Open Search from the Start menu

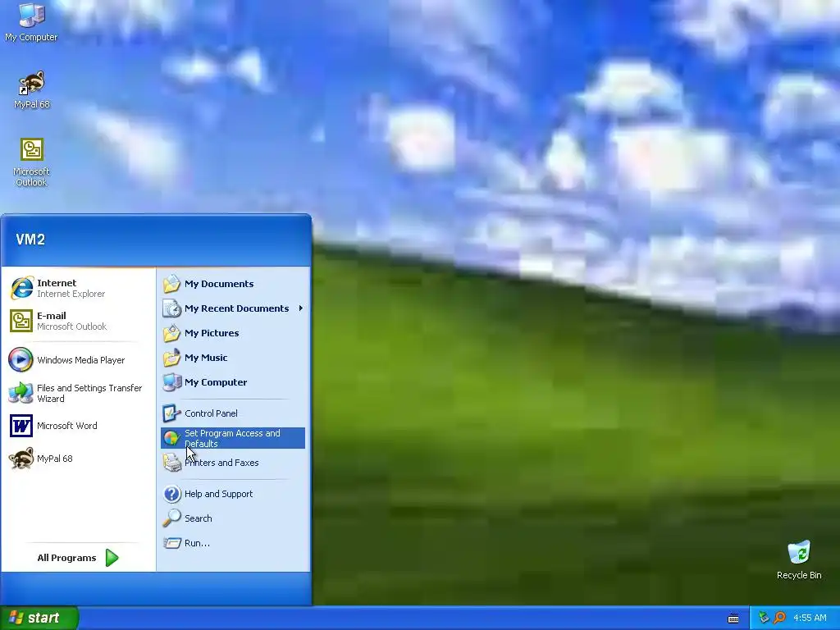click(x=233, y=518)
